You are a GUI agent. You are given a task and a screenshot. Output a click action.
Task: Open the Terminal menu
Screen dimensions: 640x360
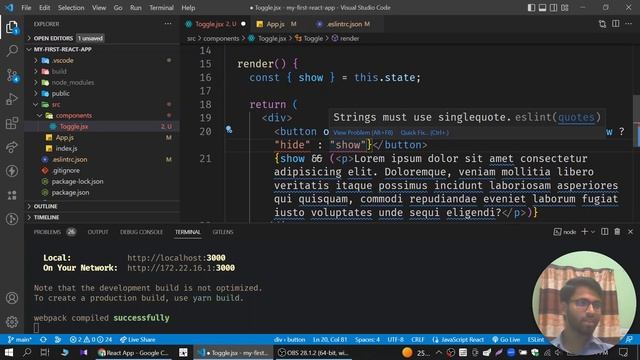click(x=161, y=7)
